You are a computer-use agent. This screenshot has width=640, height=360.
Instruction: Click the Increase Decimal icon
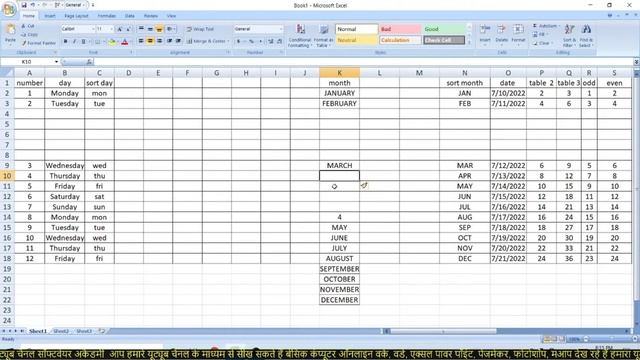coord(271,41)
